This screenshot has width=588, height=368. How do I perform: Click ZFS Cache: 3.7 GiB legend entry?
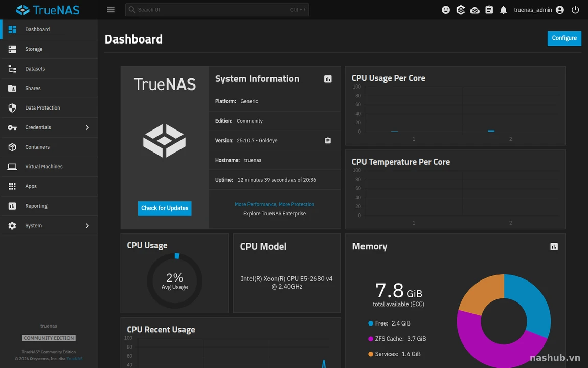point(397,339)
